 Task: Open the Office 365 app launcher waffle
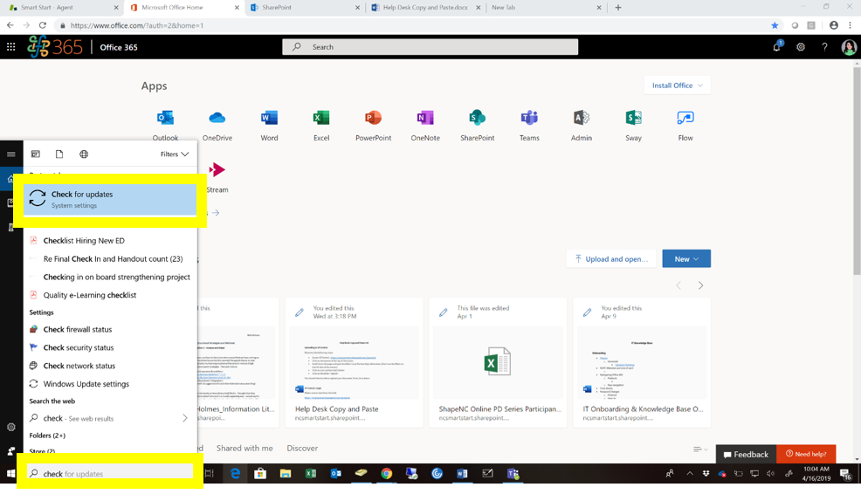[x=11, y=47]
